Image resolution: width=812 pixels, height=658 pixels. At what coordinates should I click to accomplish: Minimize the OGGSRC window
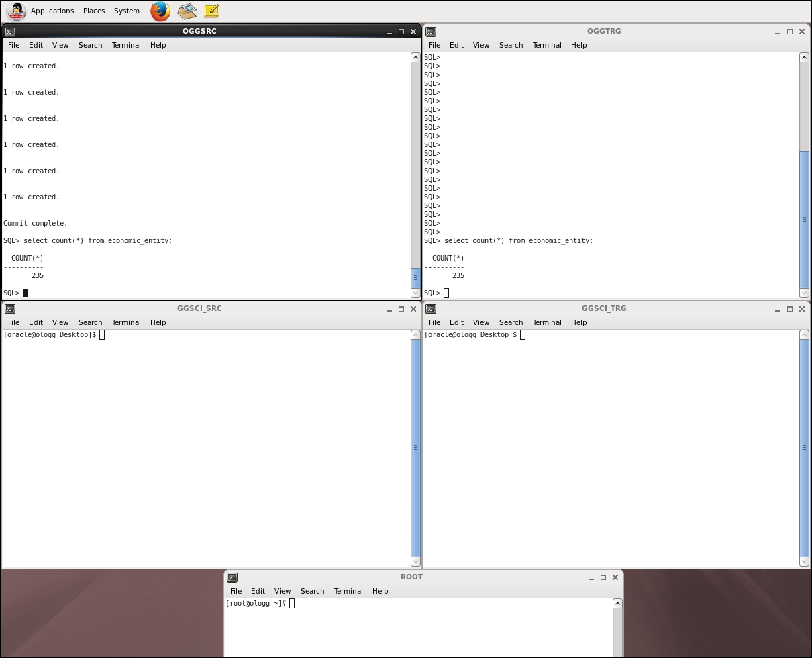tap(389, 32)
